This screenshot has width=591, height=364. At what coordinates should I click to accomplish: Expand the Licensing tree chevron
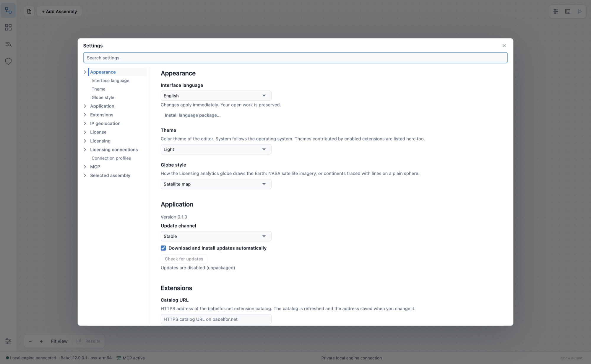(85, 141)
